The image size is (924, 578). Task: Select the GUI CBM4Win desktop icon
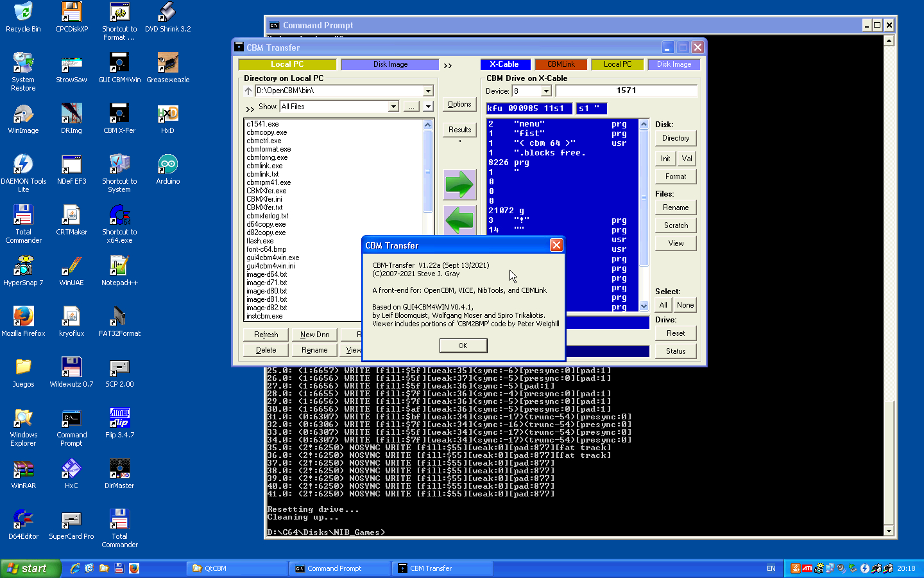click(x=119, y=68)
